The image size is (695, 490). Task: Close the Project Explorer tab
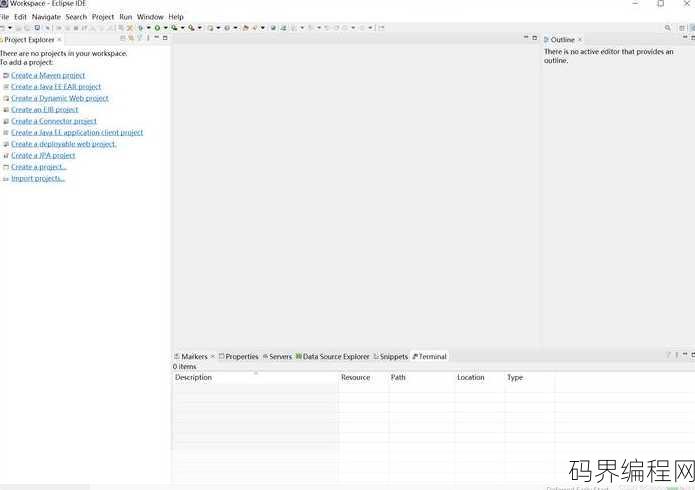pos(59,40)
